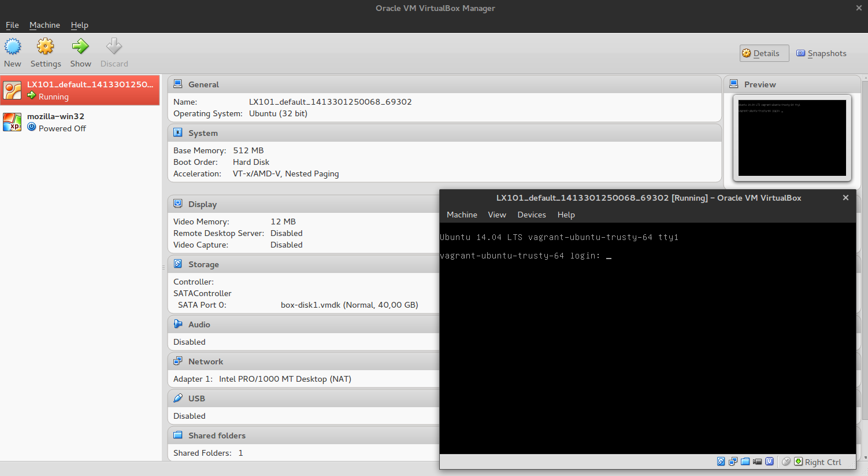
Task: Click the System section chip icon
Action: pyautogui.click(x=178, y=132)
